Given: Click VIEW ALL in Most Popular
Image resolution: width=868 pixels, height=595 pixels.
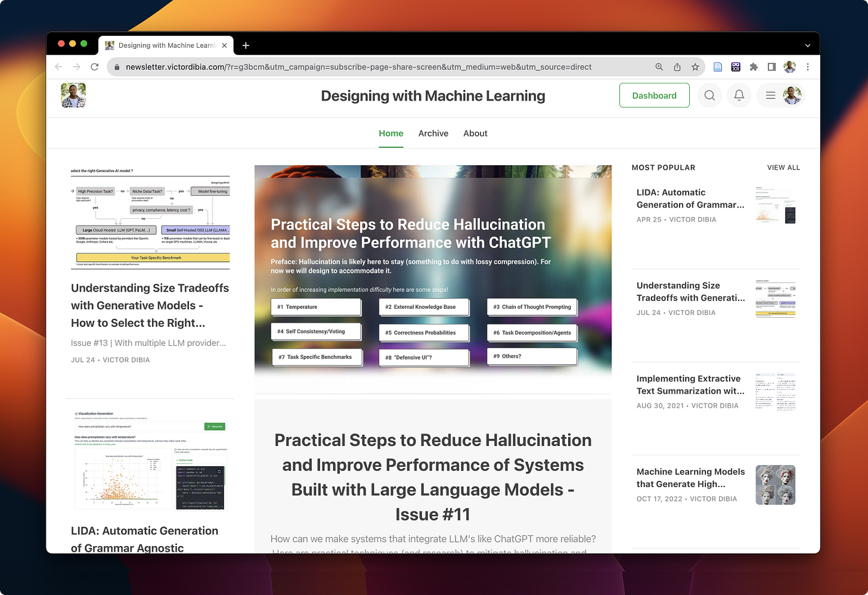Looking at the screenshot, I should (783, 168).
